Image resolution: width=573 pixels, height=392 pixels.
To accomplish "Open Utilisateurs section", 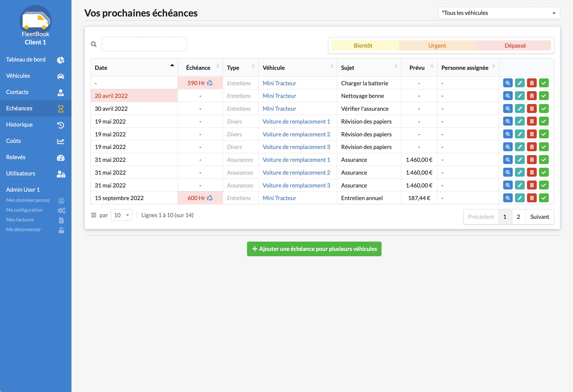I will [x=36, y=173].
